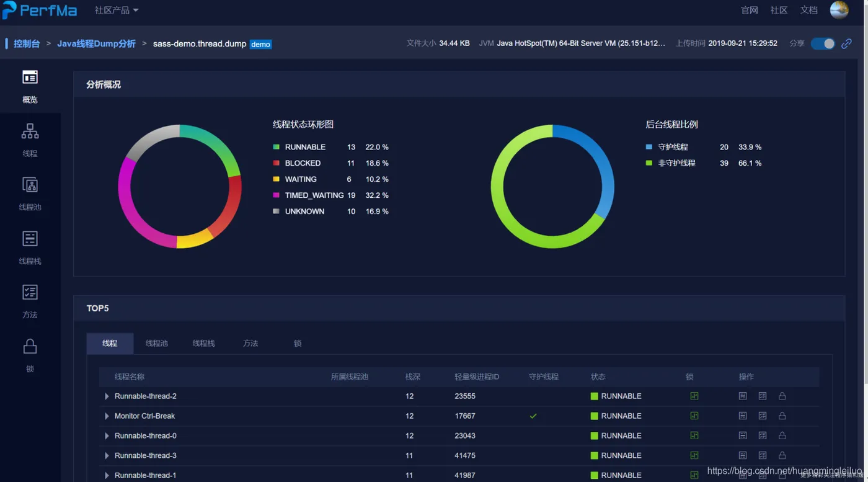View method icon for Runnable-thread-3
Image resolution: width=868 pixels, height=482 pixels.
tap(763, 455)
